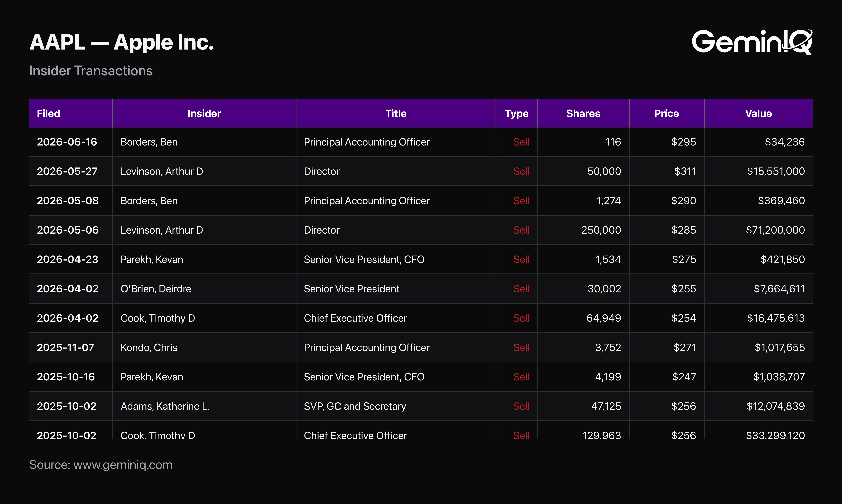Click the GeminIQ logo
842x504 pixels.
(752, 42)
